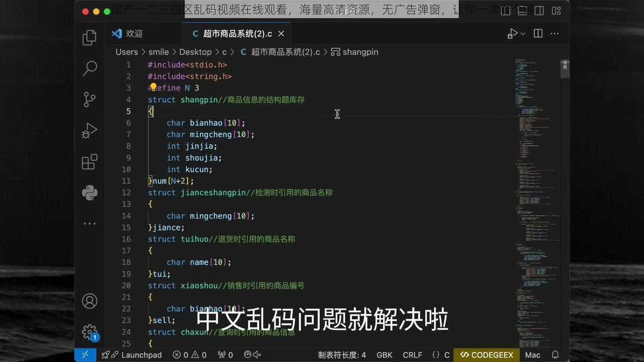Screen dimensions: 644x362
Task: Open the Source Control view
Action: [x=90, y=100]
